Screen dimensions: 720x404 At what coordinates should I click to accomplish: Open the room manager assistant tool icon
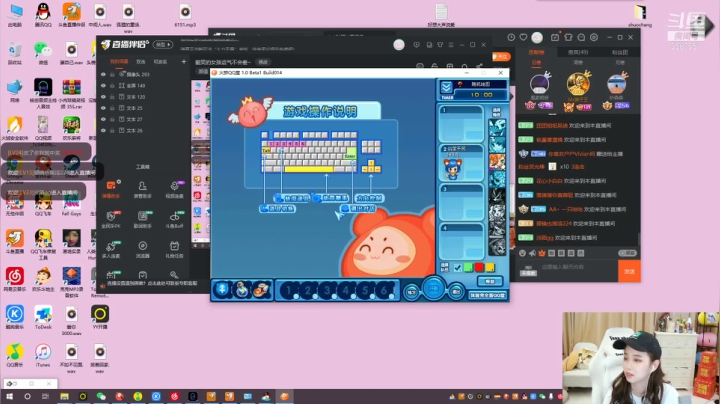pyautogui.click(x=143, y=188)
